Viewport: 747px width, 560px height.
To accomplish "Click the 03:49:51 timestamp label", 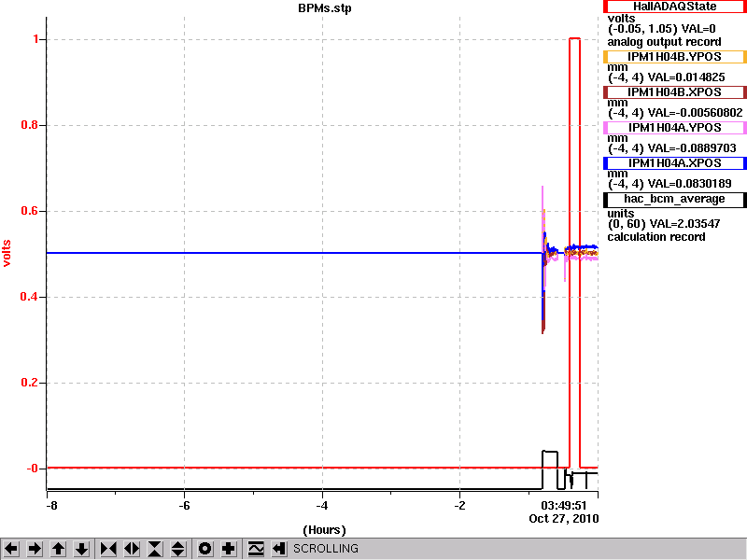I will tap(564, 505).
